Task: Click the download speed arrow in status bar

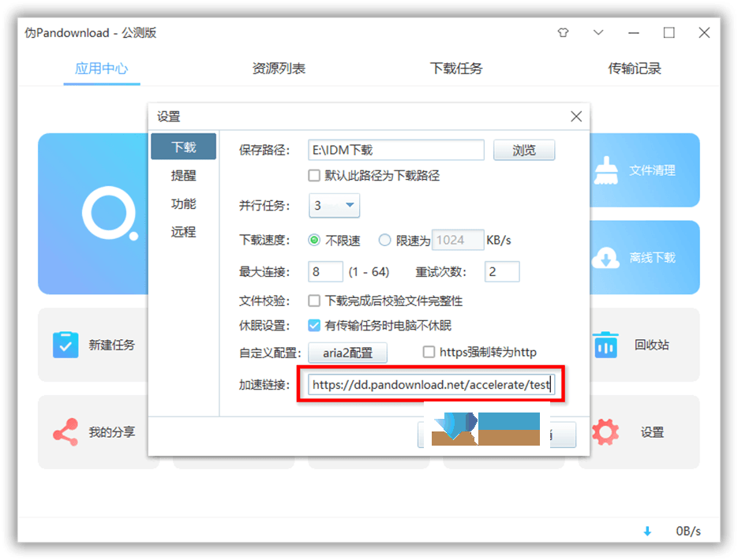Action: (648, 531)
